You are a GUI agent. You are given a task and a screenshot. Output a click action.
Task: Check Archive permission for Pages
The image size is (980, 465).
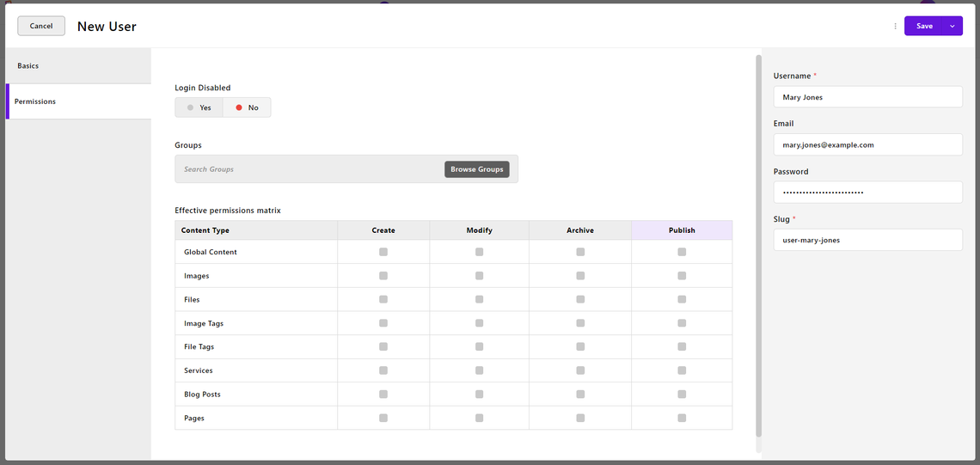point(580,418)
